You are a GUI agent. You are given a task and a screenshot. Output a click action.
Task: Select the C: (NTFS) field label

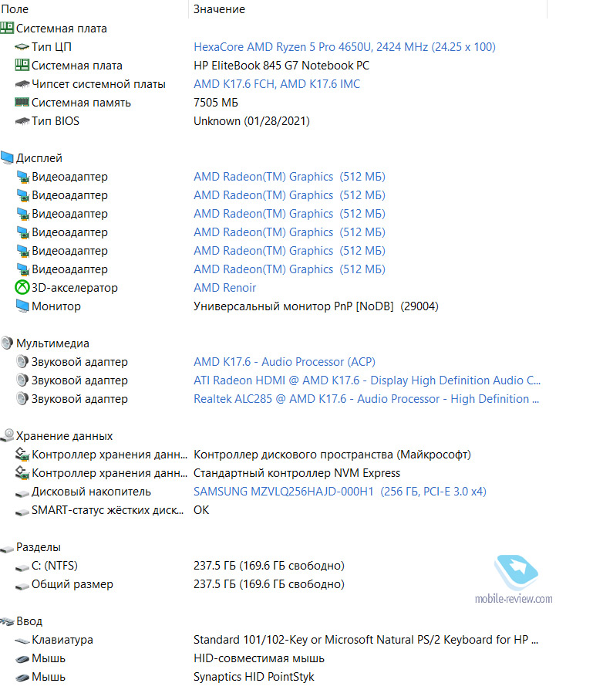tap(55, 566)
